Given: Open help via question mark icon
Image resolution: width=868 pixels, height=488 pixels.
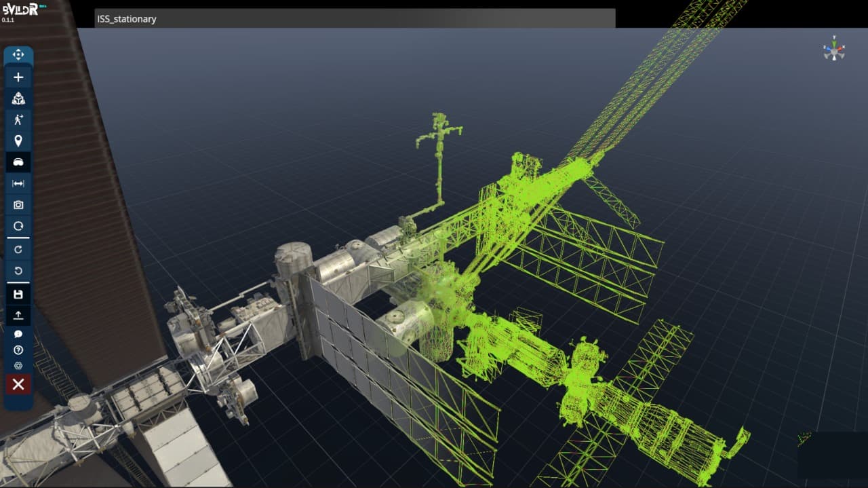Looking at the screenshot, I should pos(18,350).
